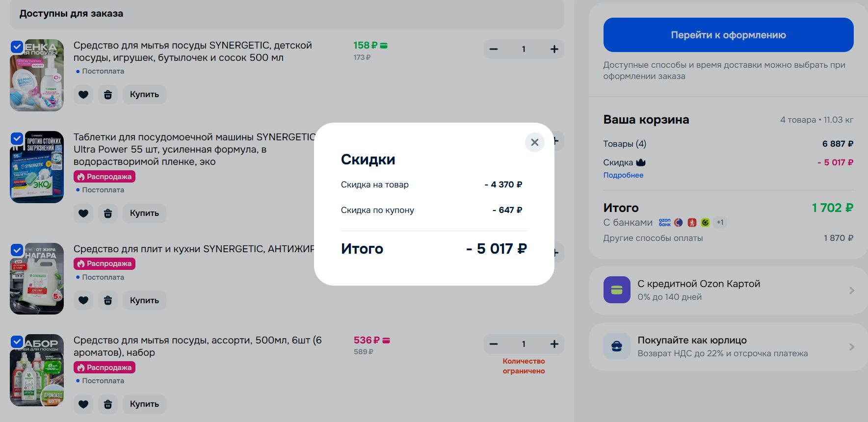Close the Скидки discount popup
This screenshot has height=422, width=868.
(x=535, y=142)
